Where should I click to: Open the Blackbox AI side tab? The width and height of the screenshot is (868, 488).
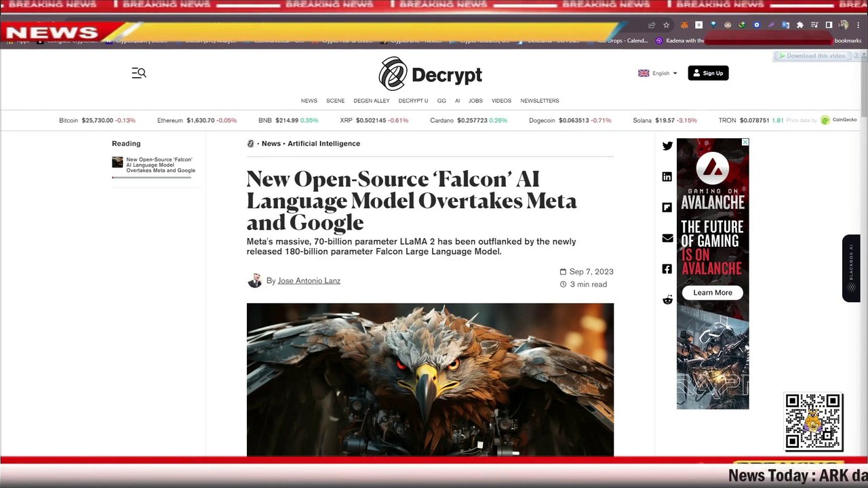click(851, 268)
